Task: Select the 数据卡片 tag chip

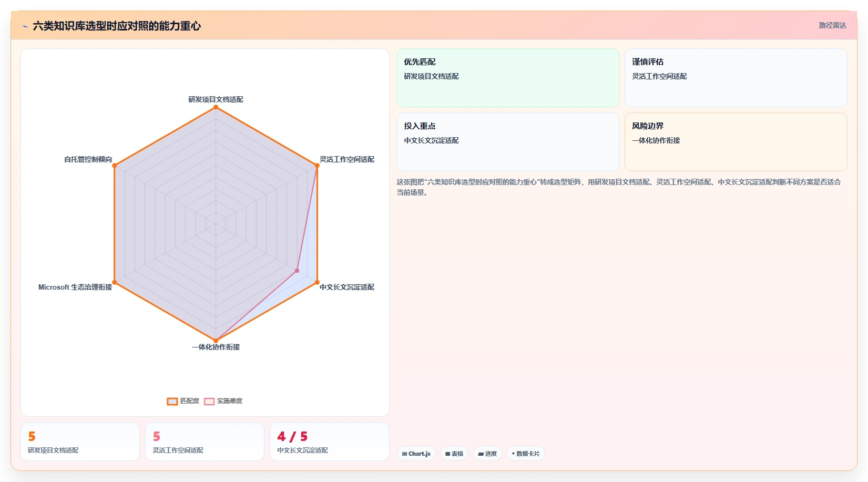Action: coord(526,454)
